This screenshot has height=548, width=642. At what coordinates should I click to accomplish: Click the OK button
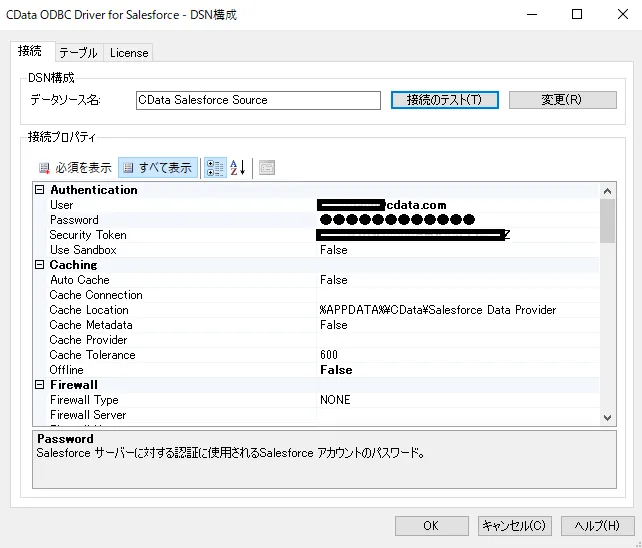coord(431,525)
